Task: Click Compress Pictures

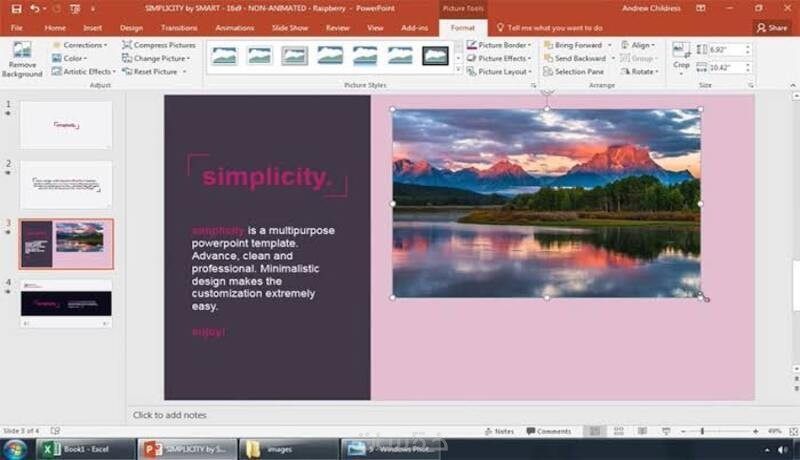Action: point(159,45)
